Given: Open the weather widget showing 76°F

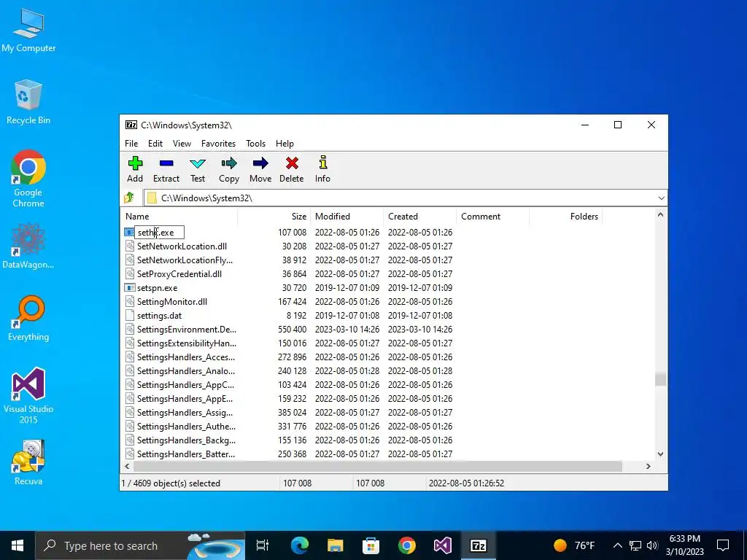Looking at the screenshot, I should click(x=574, y=545).
